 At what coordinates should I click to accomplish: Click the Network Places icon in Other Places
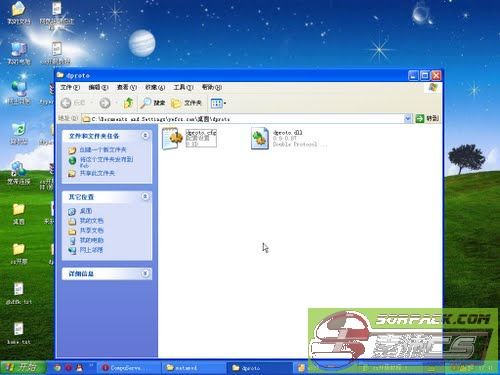(x=72, y=250)
